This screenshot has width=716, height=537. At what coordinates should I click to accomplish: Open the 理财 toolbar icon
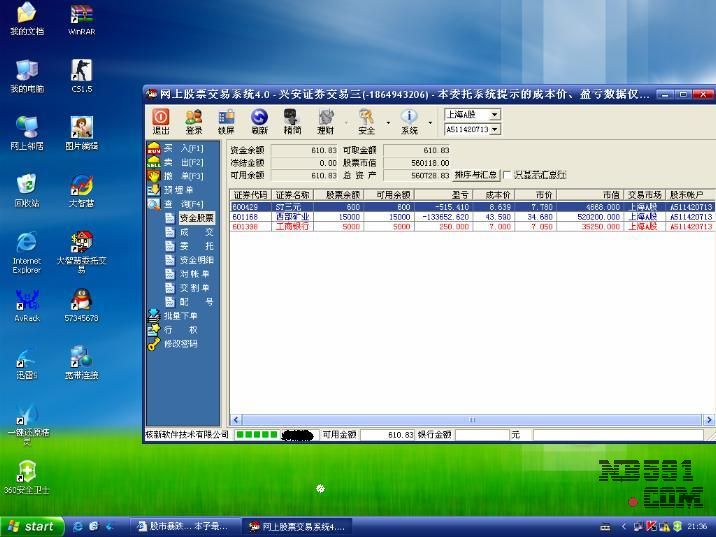point(325,121)
